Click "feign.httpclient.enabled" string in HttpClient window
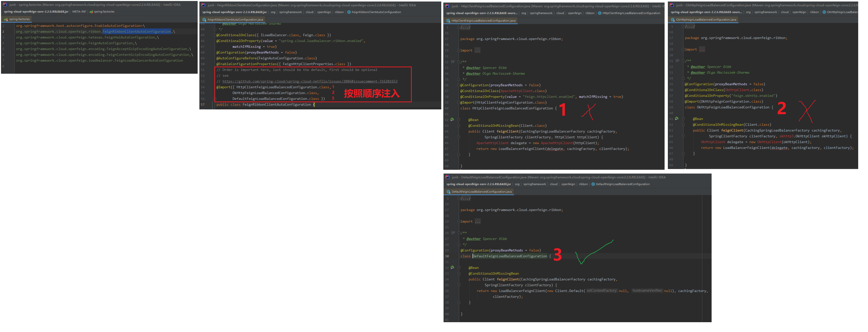Viewport: 868px width, 332px height. tap(549, 97)
